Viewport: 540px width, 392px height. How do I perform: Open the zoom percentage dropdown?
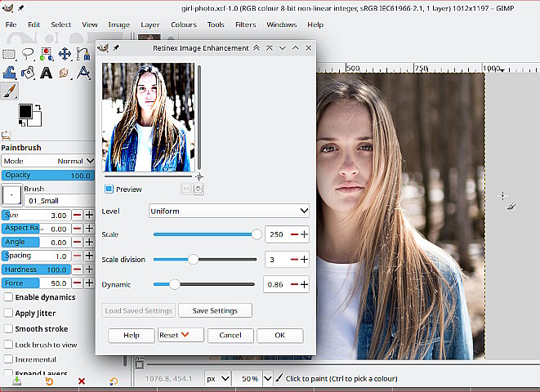pos(266,379)
